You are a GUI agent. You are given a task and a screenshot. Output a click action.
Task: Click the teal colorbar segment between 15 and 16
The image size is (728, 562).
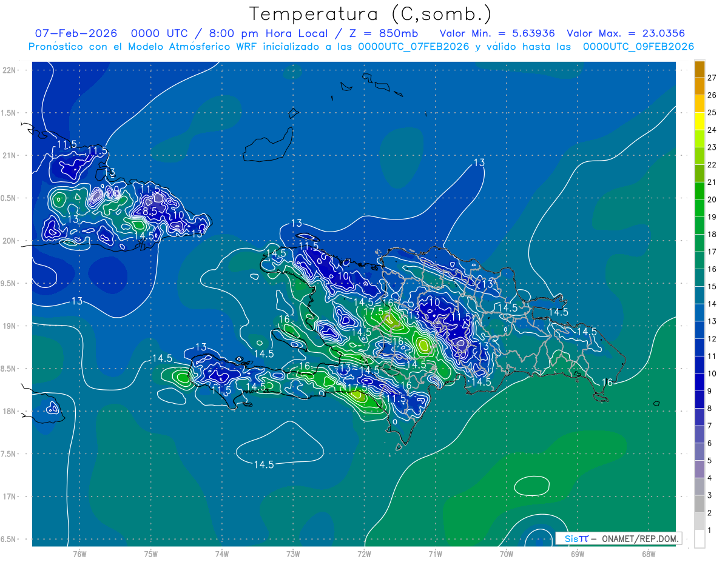699,278
